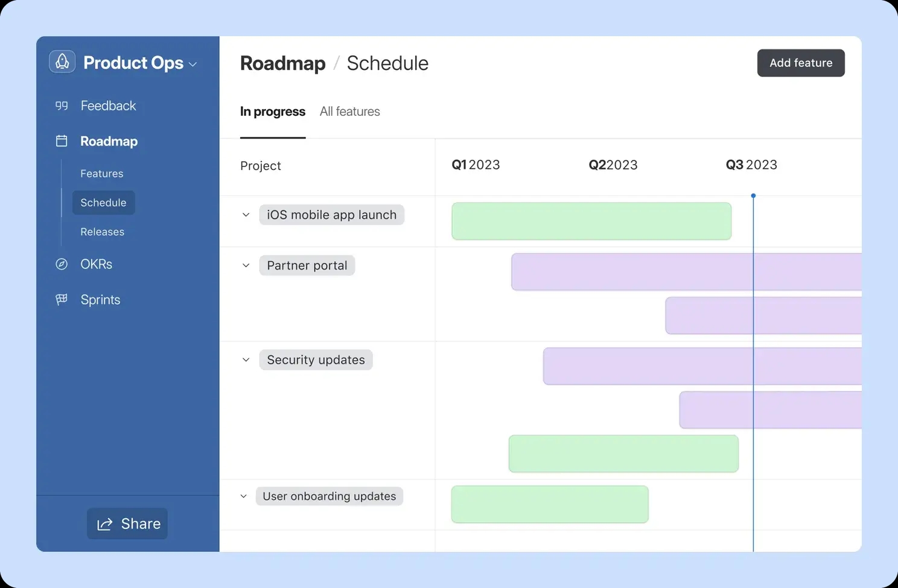Click the blue current-date marker dot
This screenshot has height=588, width=898.
tap(753, 196)
